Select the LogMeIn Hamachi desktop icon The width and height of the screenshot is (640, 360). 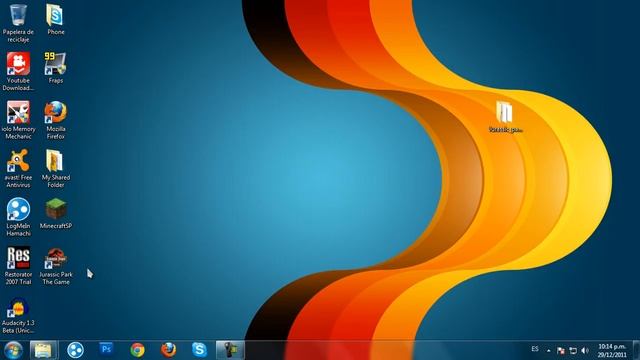[x=18, y=217]
